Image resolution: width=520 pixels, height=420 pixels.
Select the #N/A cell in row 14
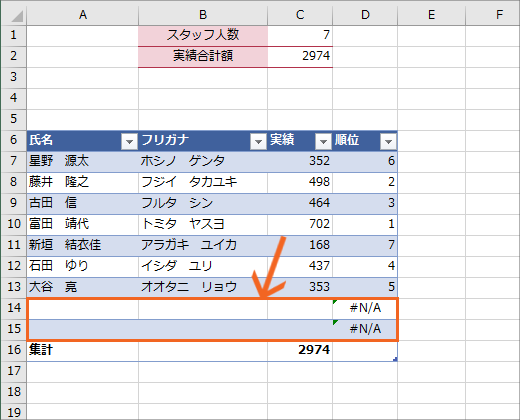point(365,308)
